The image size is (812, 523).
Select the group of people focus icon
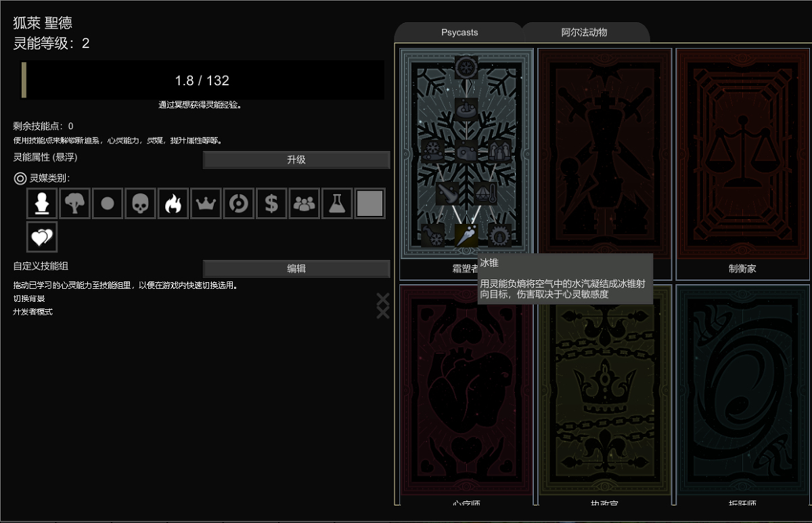tap(304, 204)
